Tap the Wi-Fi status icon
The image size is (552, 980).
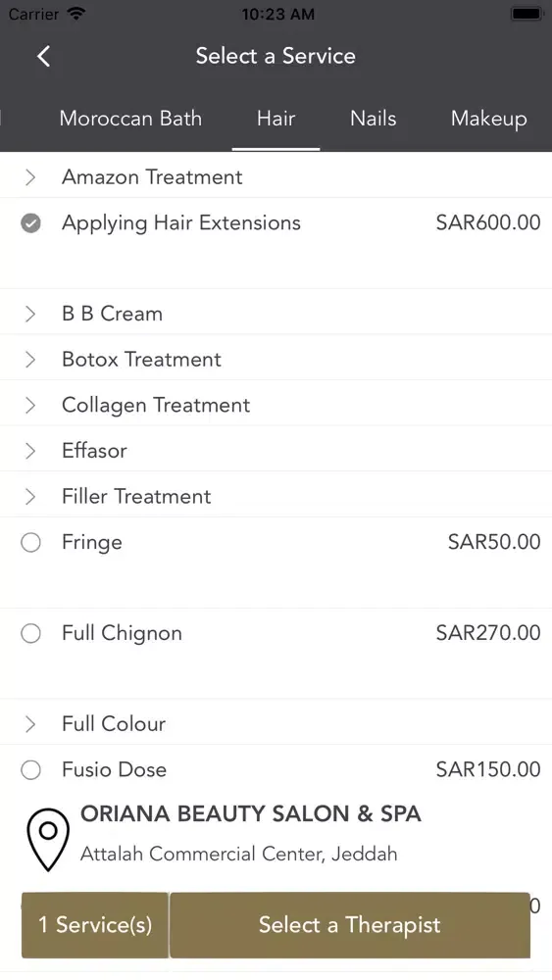point(76,13)
